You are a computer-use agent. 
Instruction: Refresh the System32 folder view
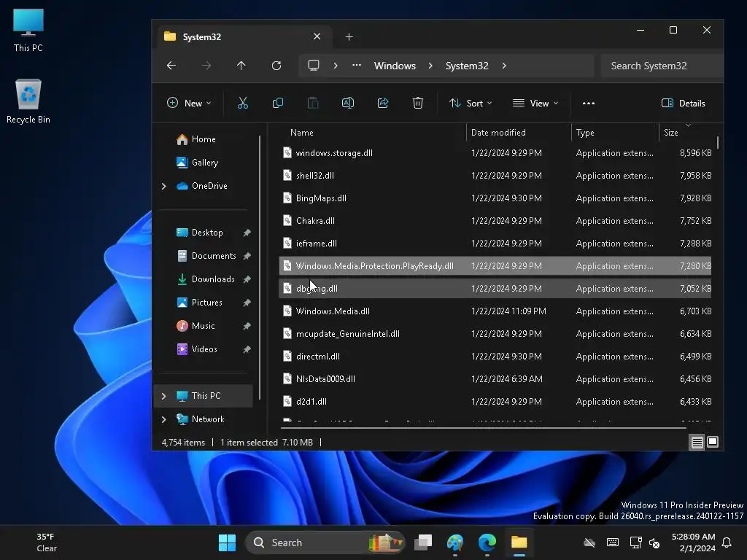(276, 66)
